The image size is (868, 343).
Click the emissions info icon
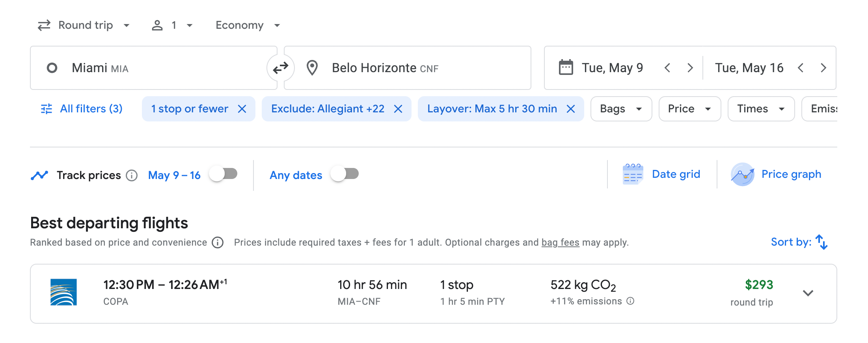pyautogui.click(x=630, y=301)
